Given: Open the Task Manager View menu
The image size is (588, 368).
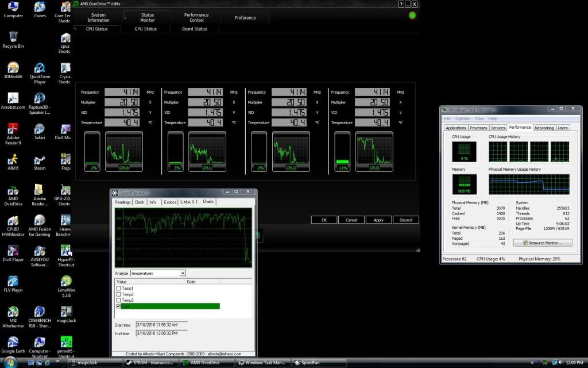Looking at the screenshot, I should (x=479, y=118).
